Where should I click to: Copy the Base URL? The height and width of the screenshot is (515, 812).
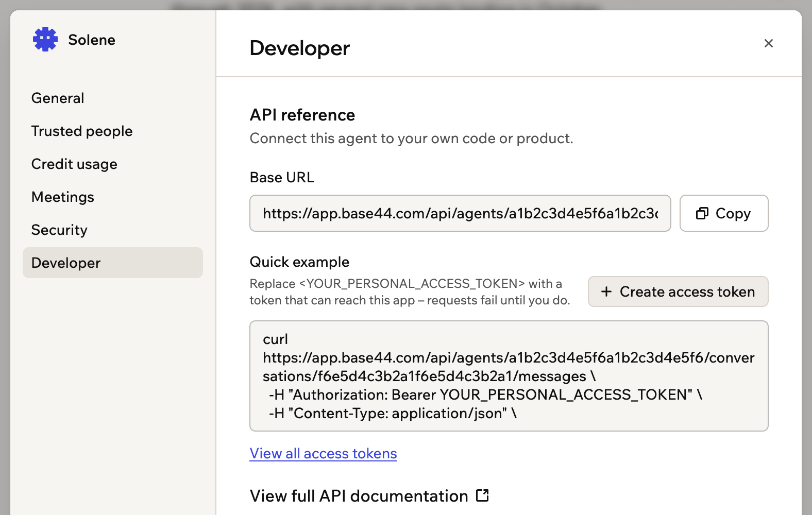(724, 213)
